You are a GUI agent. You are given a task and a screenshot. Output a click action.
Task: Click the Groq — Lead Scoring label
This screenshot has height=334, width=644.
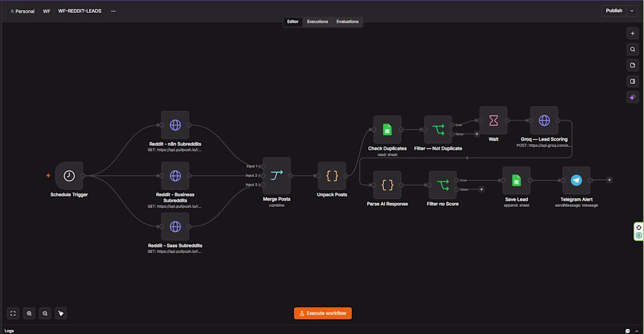(x=544, y=139)
